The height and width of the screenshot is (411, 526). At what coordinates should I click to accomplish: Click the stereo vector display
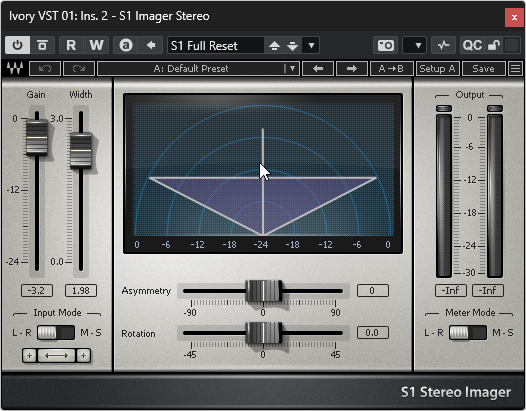pyautogui.click(x=263, y=173)
